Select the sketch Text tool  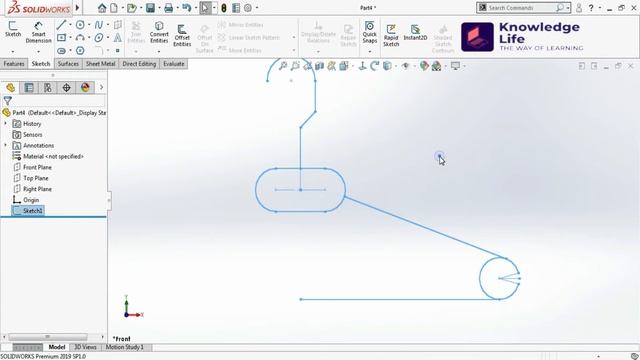[118, 38]
